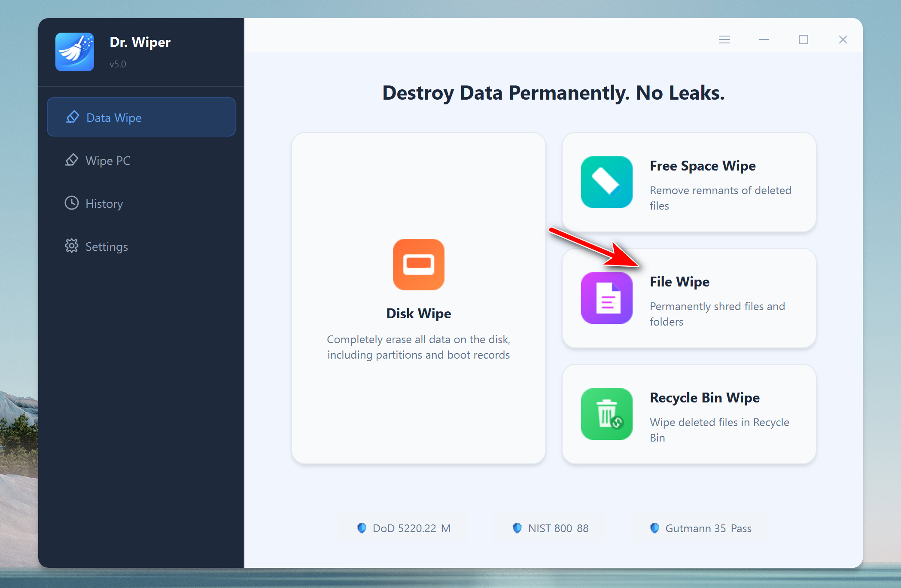901x588 pixels.
Task: Click the Wipe PC eraser icon
Action: [72, 160]
